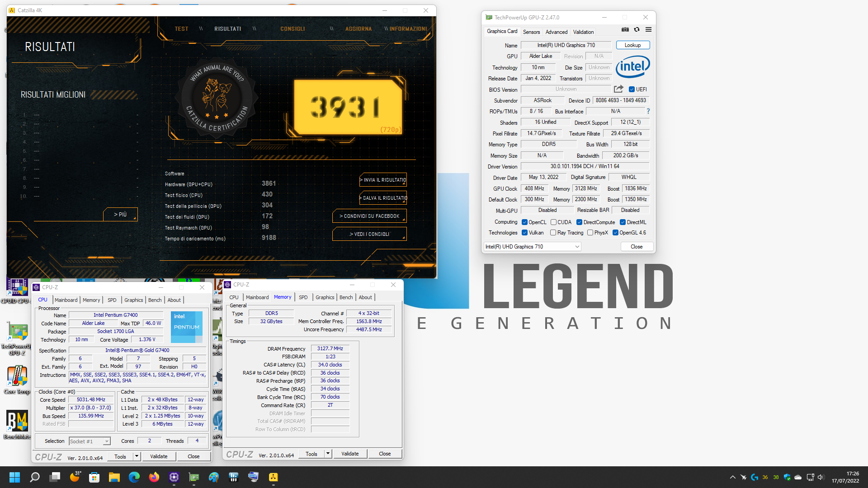Switch to Catzilla via yellow taskbar icon
This screenshot has height=488, width=868.
click(x=274, y=477)
